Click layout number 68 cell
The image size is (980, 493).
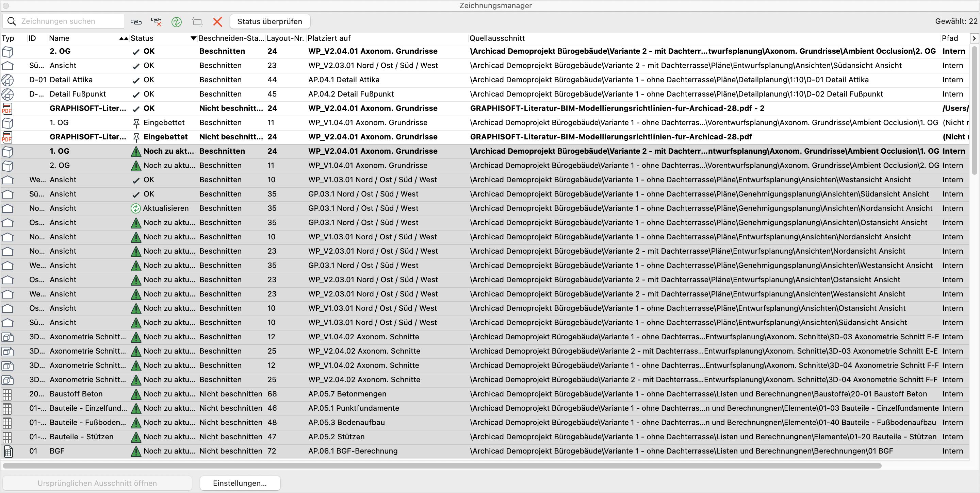(272, 394)
